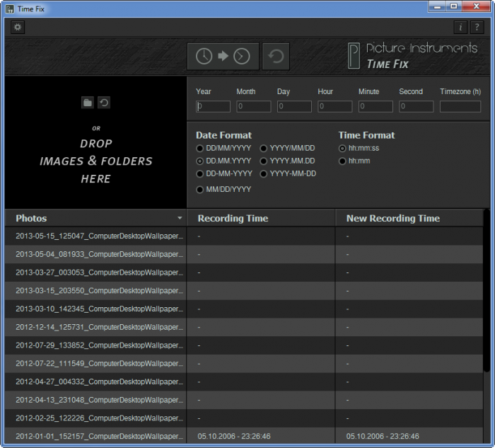Open folder icon in drop area

[88, 103]
